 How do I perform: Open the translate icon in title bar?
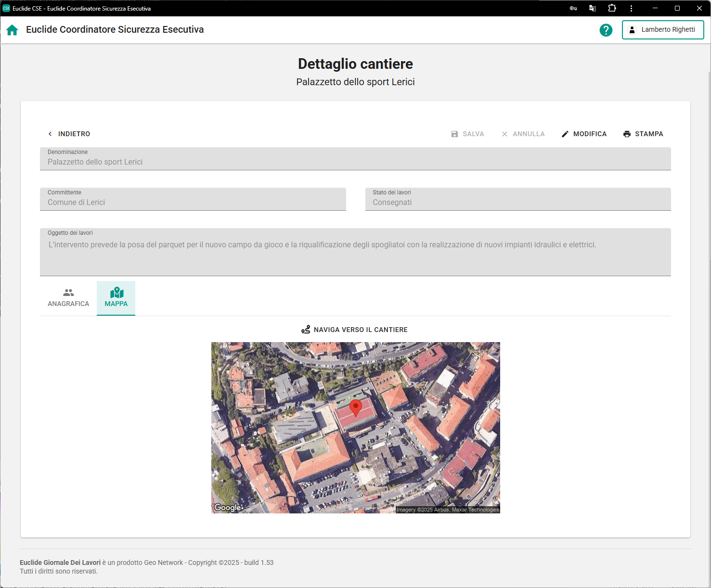[593, 8]
